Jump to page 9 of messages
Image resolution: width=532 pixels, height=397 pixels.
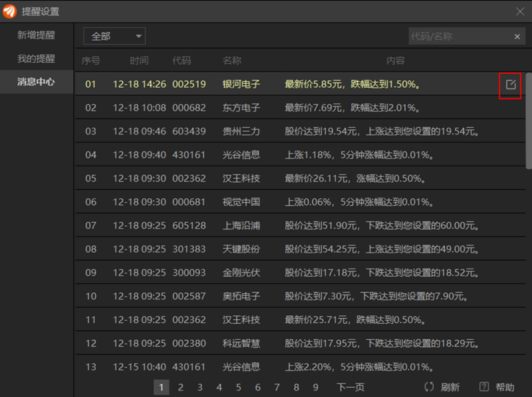315,387
